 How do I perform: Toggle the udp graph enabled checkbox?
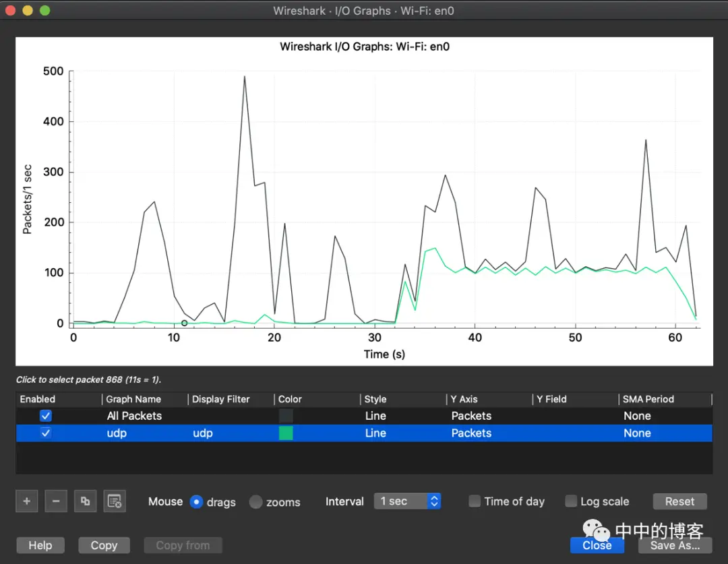pyautogui.click(x=46, y=433)
